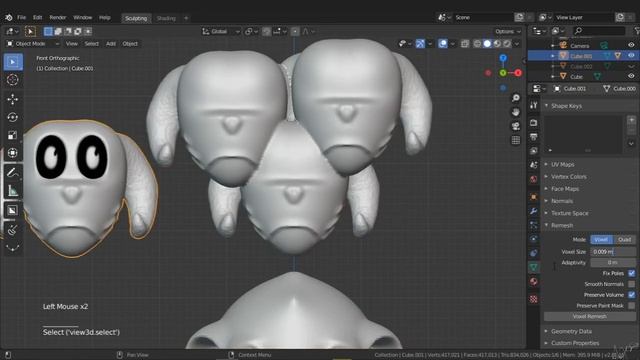Expand the Vertex Colors panel
The width and height of the screenshot is (640, 360).
click(x=569, y=177)
